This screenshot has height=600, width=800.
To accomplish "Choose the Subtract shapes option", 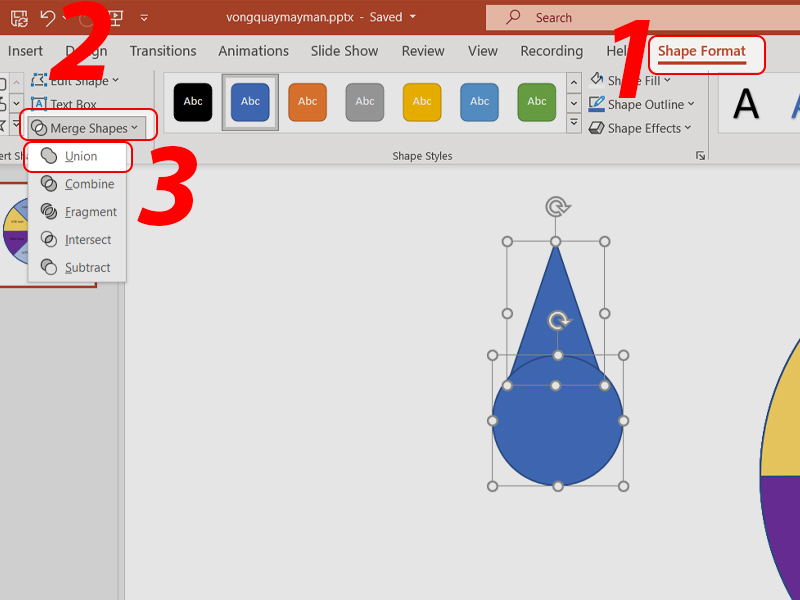I will tap(87, 268).
